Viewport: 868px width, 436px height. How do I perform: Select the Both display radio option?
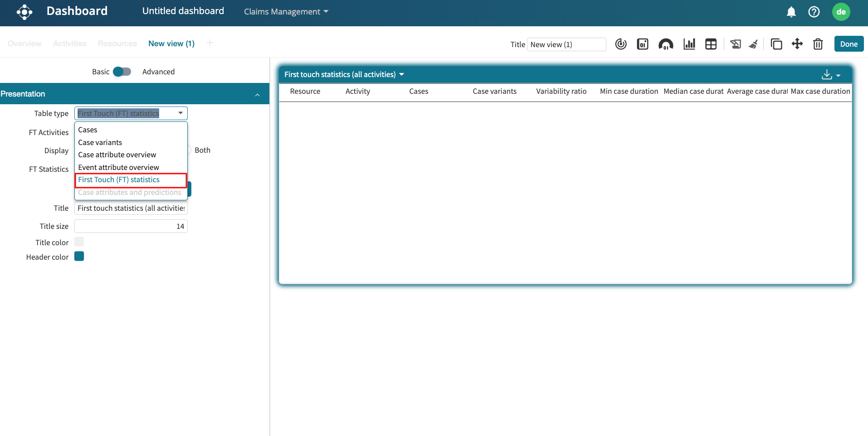coord(189,150)
